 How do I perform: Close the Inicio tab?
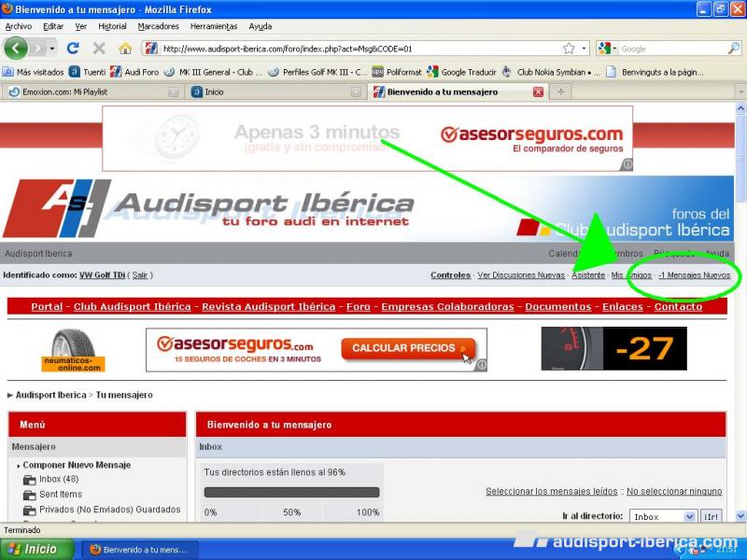(x=356, y=91)
